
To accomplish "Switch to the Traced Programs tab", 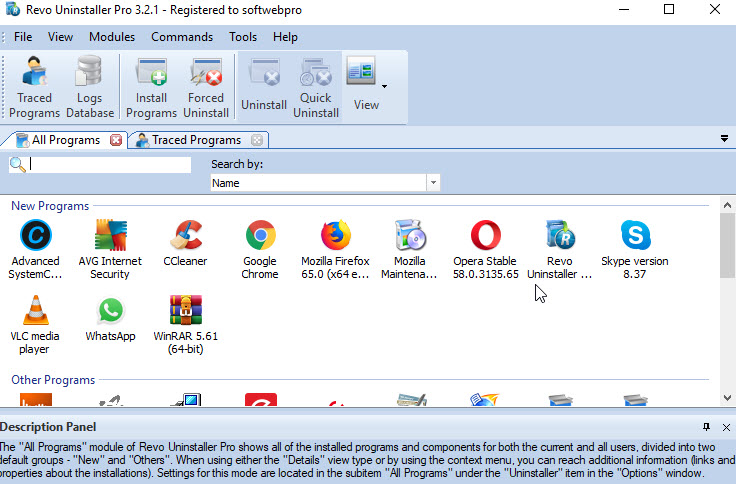I will (196, 140).
